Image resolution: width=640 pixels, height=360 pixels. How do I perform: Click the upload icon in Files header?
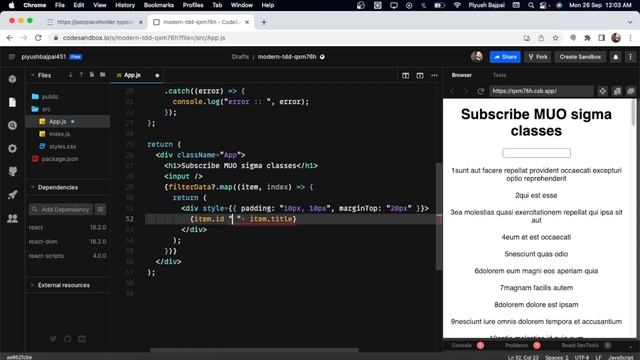[x=81, y=75]
